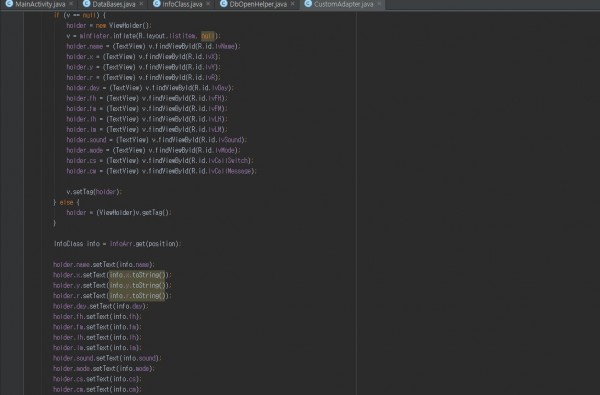Screen dimensions: 600x395
Task: Click the 'holder.lh.setText(info.lh);' line
Action: (x=98, y=337)
